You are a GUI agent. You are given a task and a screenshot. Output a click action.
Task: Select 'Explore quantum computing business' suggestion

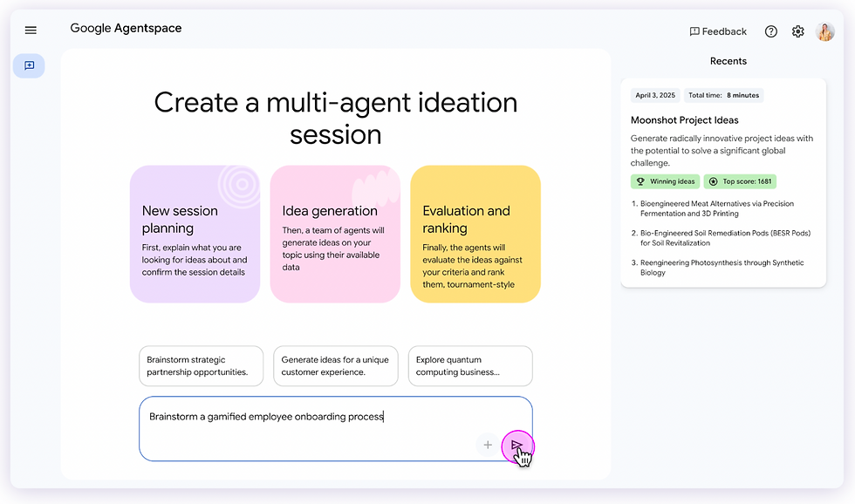pos(470,366)
